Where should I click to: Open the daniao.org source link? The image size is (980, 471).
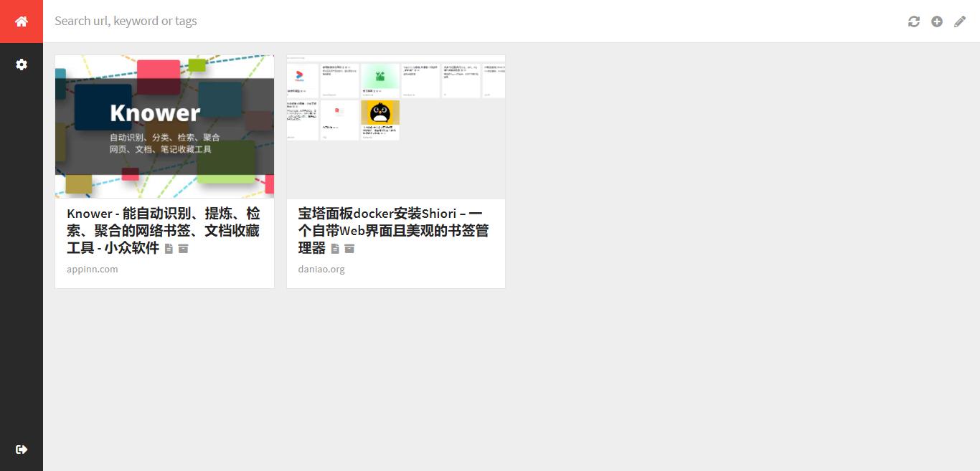click(x=321, y=269)
